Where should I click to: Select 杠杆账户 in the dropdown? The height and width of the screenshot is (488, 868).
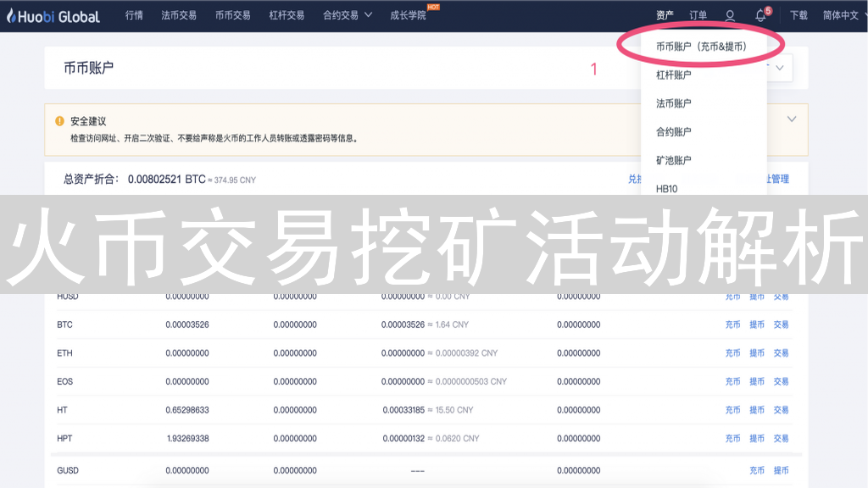click(x=674, y=75)
